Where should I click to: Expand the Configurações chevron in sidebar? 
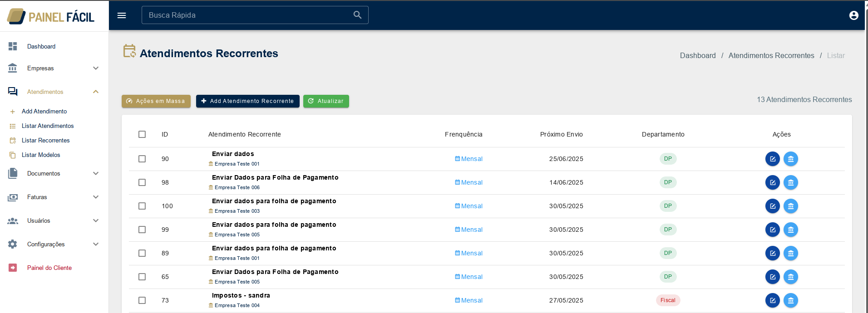pos(96,244)
